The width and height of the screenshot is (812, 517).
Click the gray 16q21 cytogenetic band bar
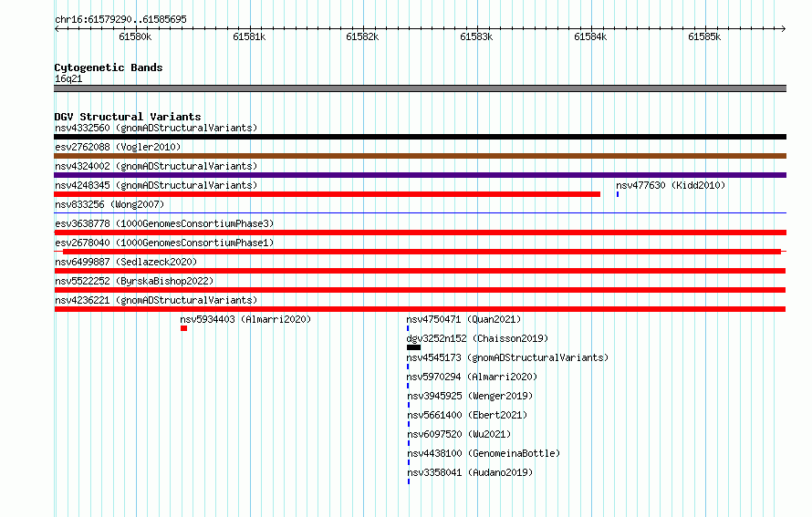click(x=420, y=88)
